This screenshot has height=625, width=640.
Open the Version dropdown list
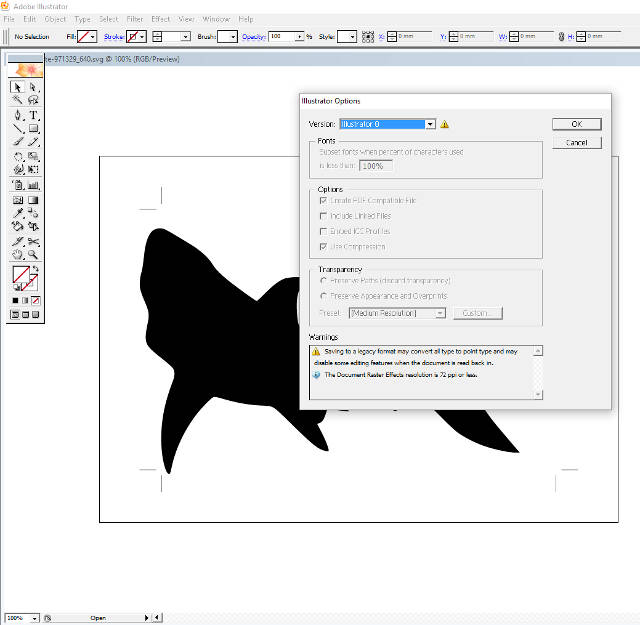tap(430, 124)
